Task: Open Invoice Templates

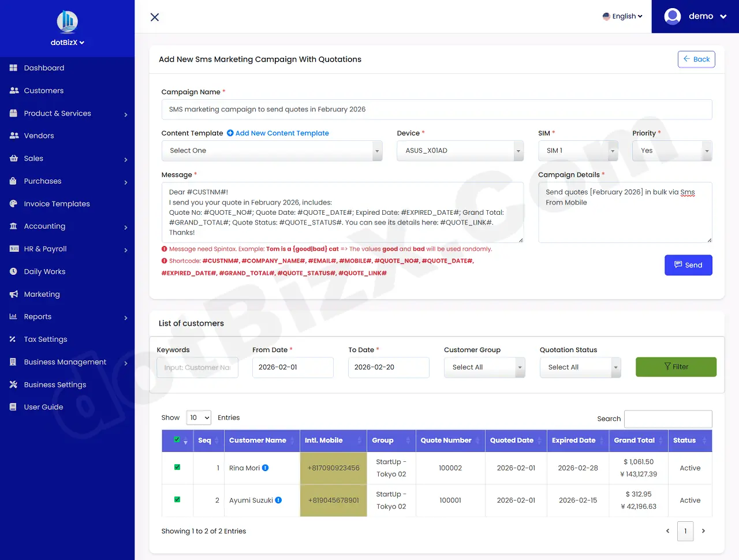Action: (57, 203)
